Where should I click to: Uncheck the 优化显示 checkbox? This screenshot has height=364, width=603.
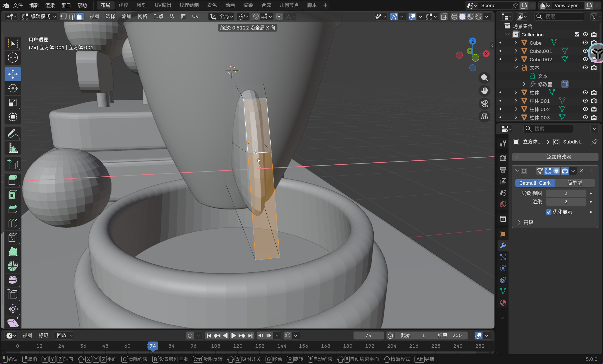pos(549,212)
